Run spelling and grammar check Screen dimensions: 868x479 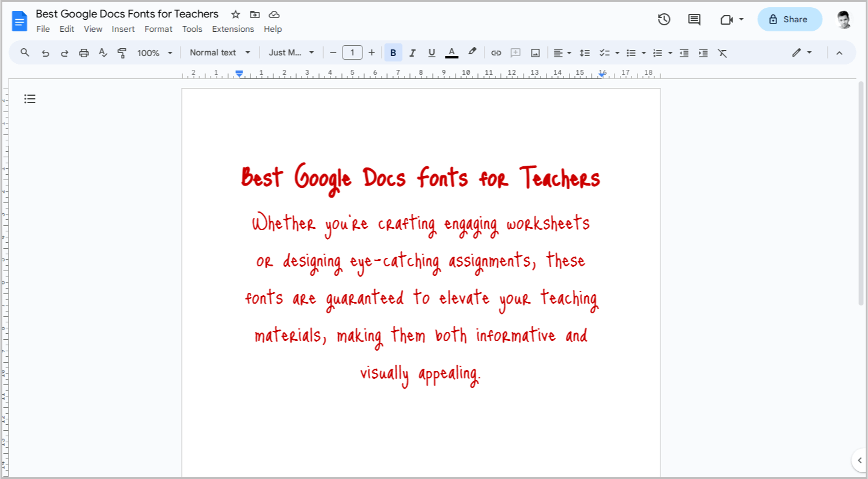(103, 53)
